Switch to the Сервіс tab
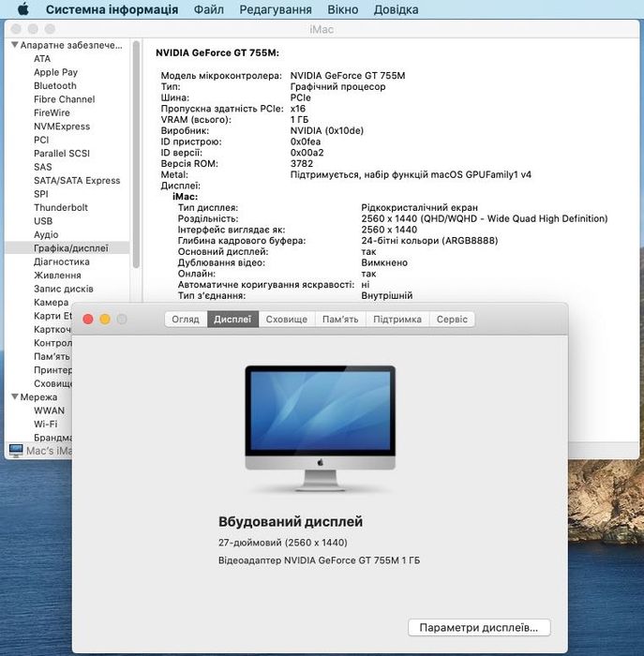Viewport: 644px width, 656px height. pyautogui.click(x=452, y=320)
